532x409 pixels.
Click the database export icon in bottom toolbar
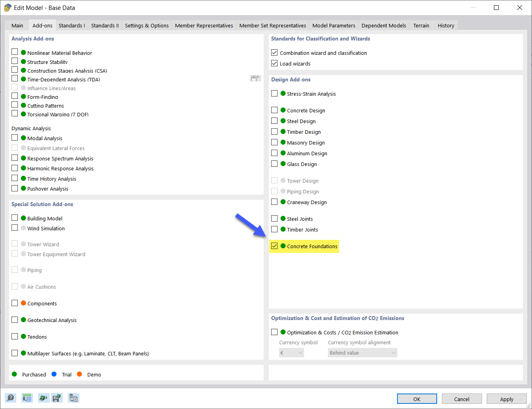coord(73,397)
